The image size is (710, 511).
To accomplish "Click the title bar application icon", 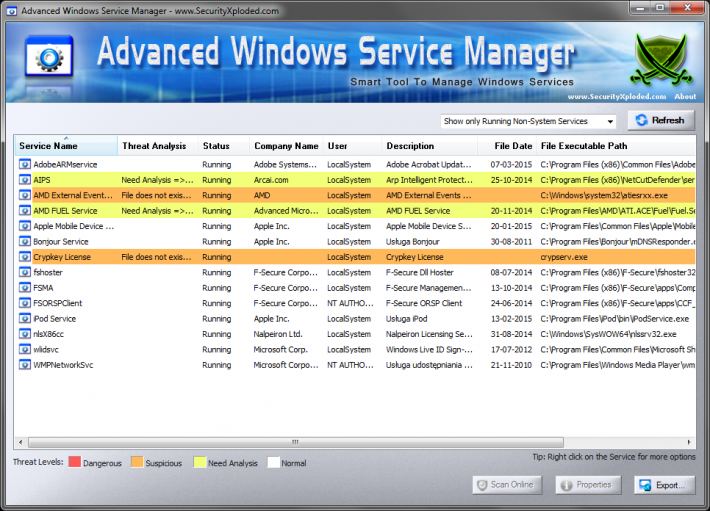I will pos(11,10).
